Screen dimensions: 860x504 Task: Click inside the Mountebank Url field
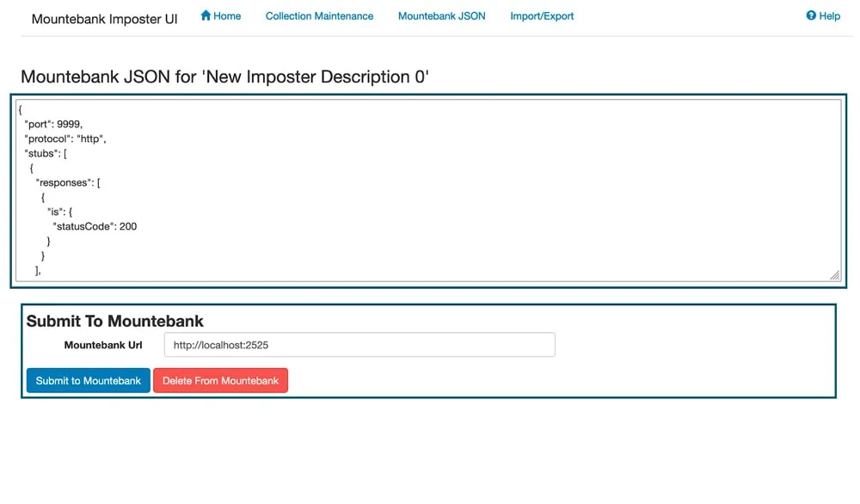tap(359, 344)
